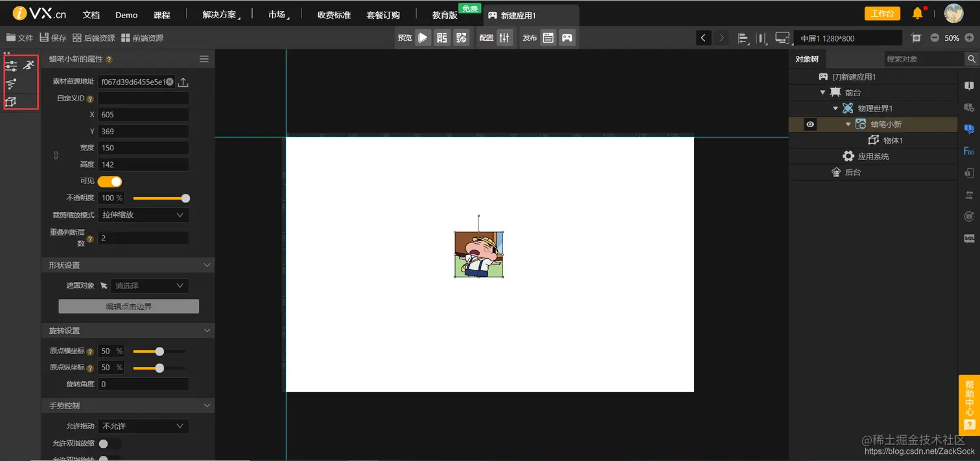The width and height of the screenshot is (980, 461).
Task: Open the user avatar in top right
Action: click(953, 13)
